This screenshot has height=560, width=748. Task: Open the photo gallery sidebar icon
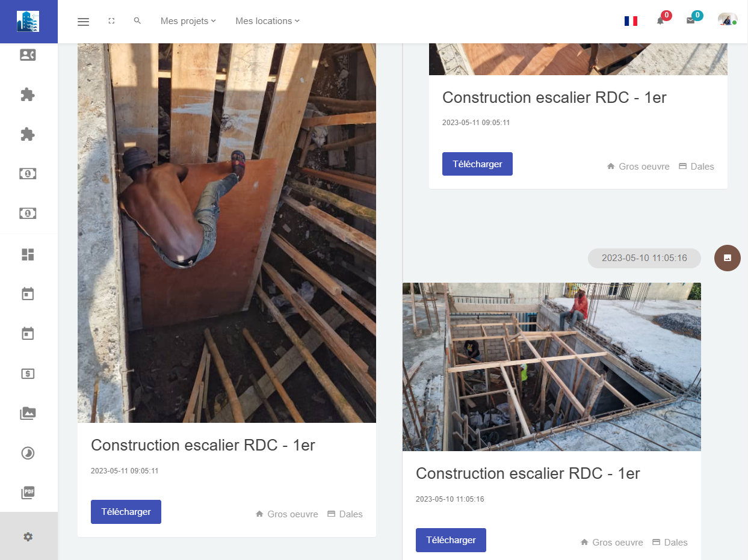(28, 413)
